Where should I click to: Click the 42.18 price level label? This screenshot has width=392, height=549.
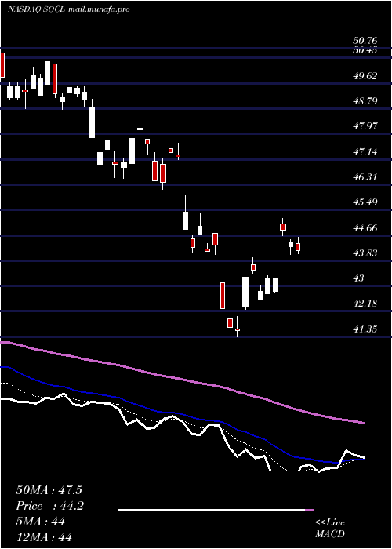tap(365, 304)
